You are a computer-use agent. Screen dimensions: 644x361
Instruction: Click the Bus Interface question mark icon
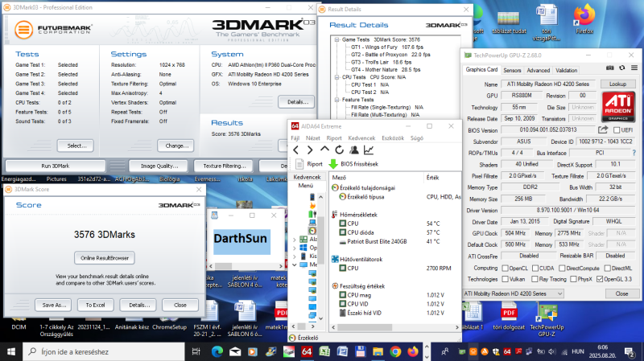point(634,153)
